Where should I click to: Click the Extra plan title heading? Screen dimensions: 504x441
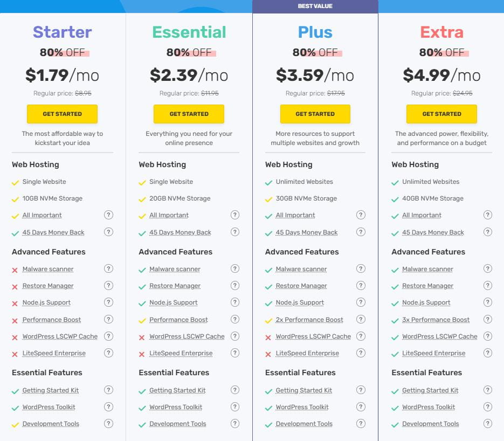pos(441,32)
